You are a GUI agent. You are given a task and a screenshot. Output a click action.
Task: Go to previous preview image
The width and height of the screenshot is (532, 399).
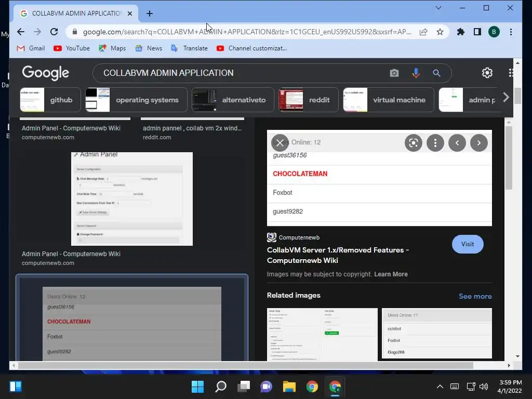[x=457, y=143]
